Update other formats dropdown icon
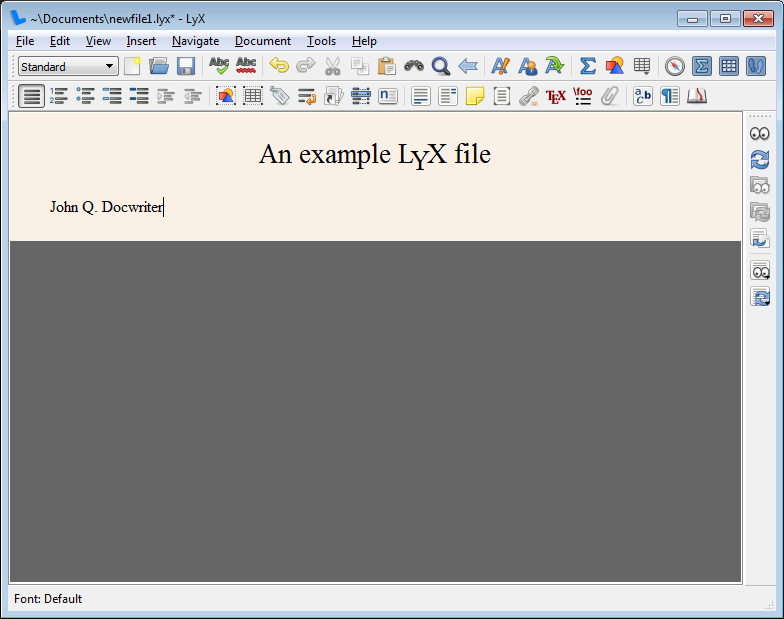Screen dimensions: 784x619 pyautogui.click(x=760, y=296)
